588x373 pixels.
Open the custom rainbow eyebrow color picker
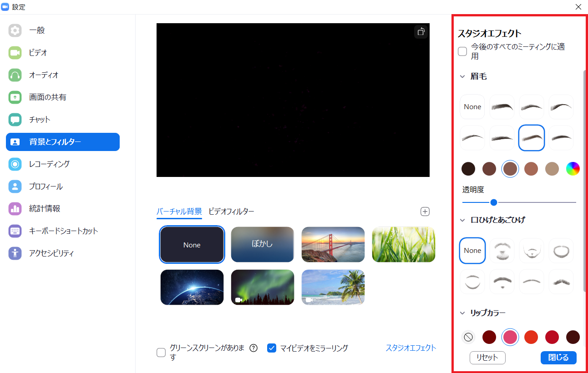[573, 169]
